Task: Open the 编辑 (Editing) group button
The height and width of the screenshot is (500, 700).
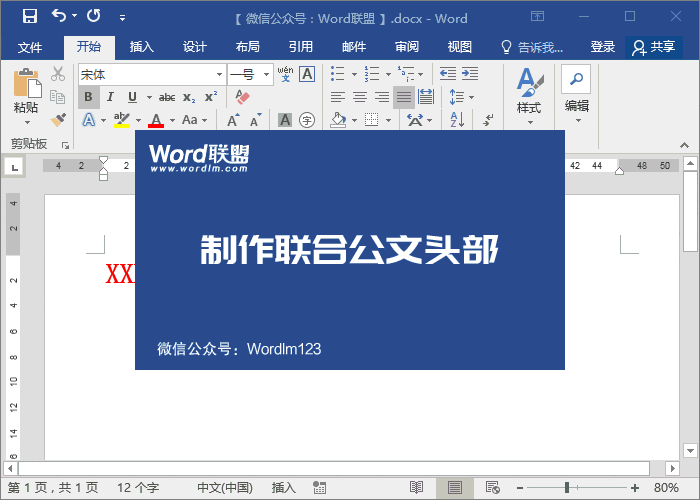Action: [576, 95]
